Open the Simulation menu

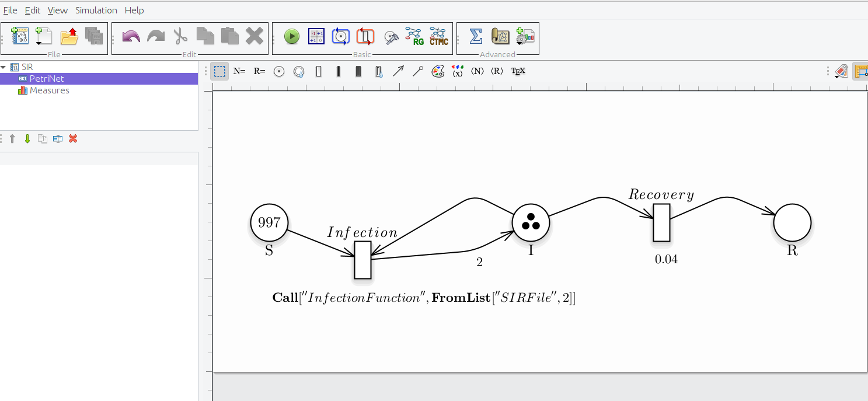pyautogui.click(x=96, y=11)
